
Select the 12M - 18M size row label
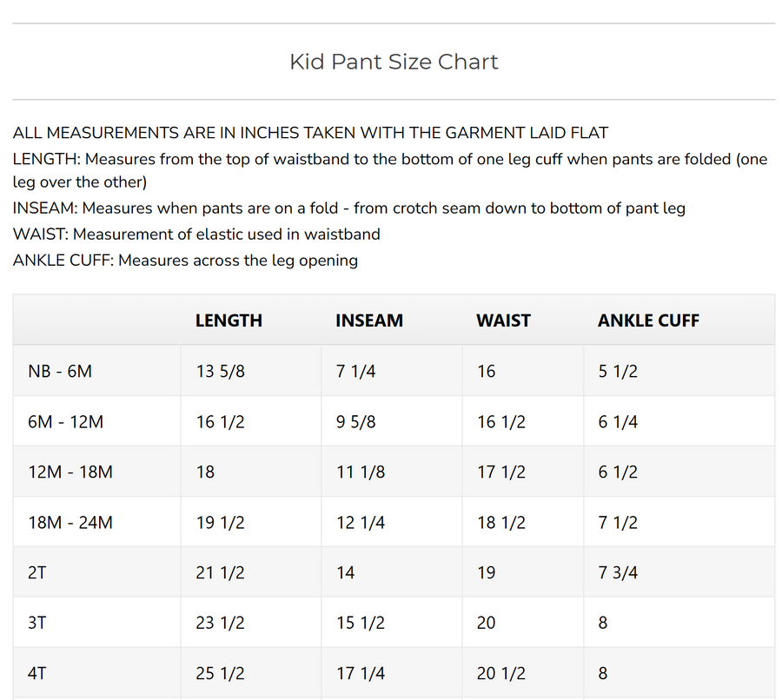[70, 472]
